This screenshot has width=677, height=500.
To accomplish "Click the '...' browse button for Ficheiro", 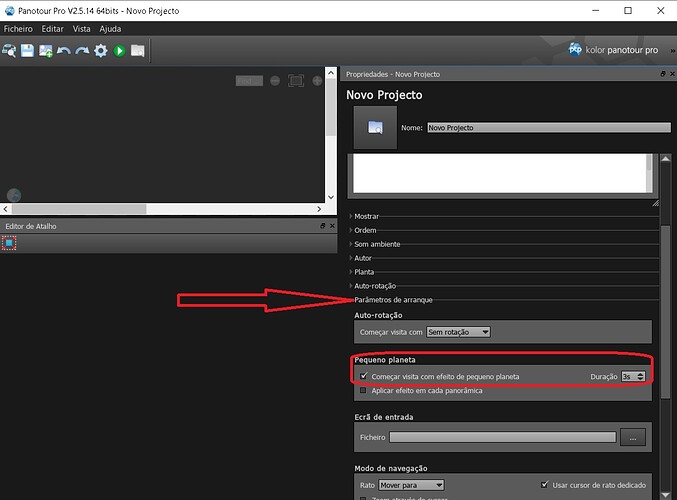I will (633, 437).
